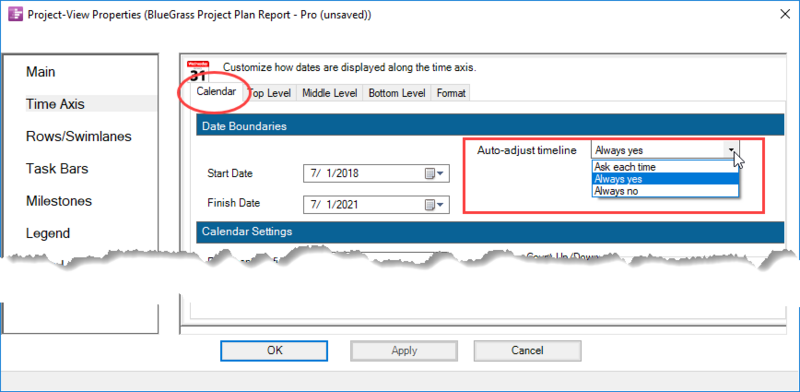
Task: Dismiss dialog with Cancel button
Action: [528, 350]
